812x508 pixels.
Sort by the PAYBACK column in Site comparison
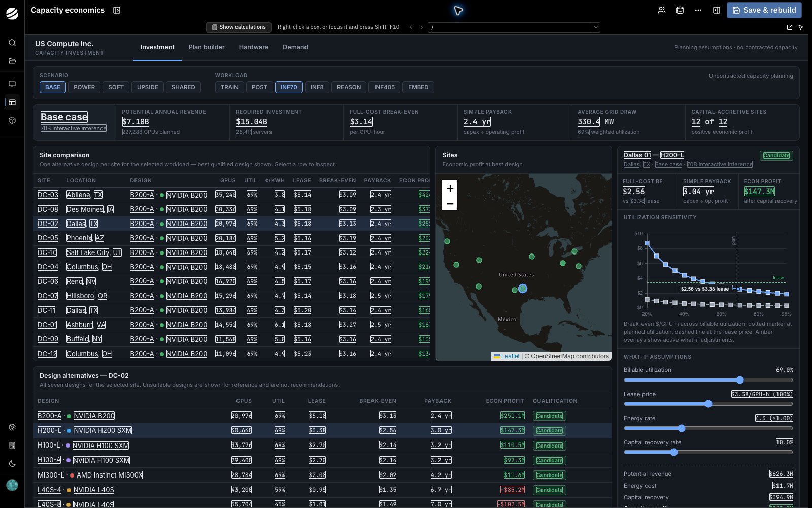click(x=378, y=180)
